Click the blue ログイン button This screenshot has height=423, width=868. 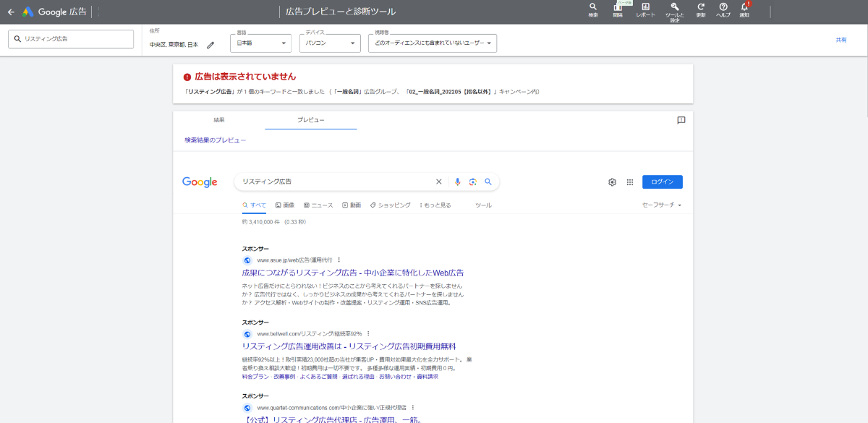coord(663,182)
